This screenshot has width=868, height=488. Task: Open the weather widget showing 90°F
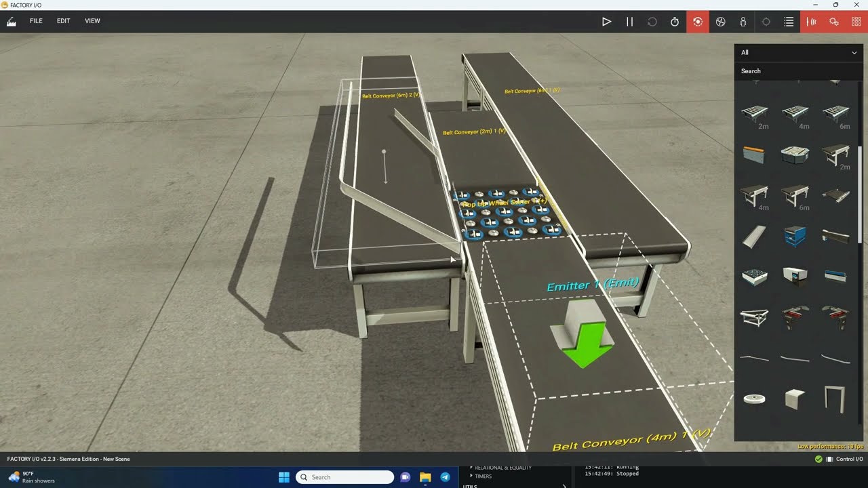click(x=31, y=477)
